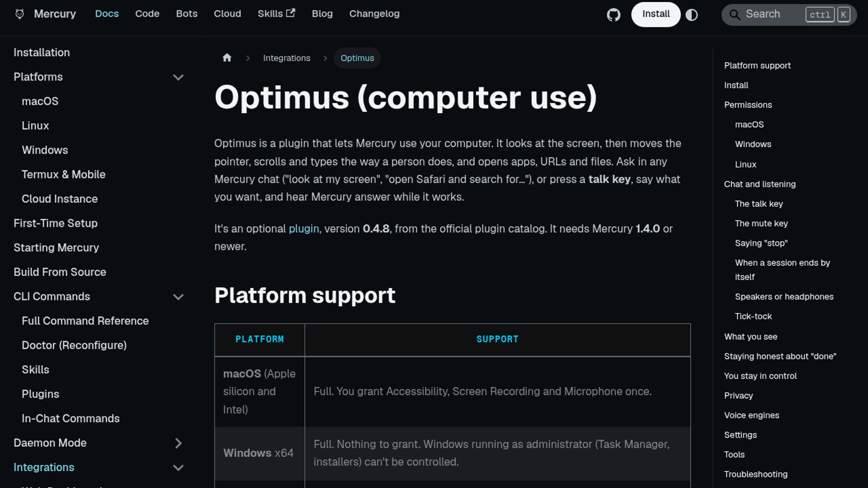Open Starting Mercury page
The height and width of the screenshot is (488, 868).
point(56,248)
